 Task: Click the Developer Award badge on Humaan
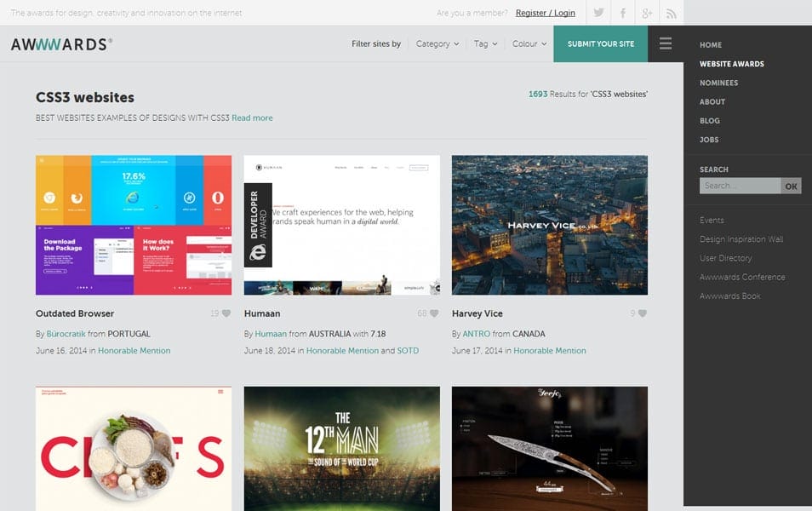pyautogui.click(x=258, y=225)
